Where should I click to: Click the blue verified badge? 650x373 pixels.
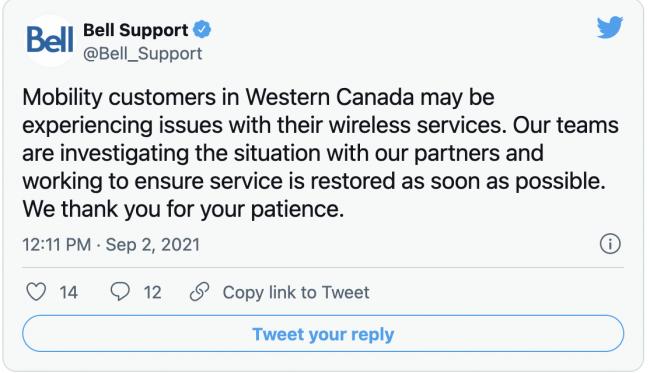coord(202,30)
